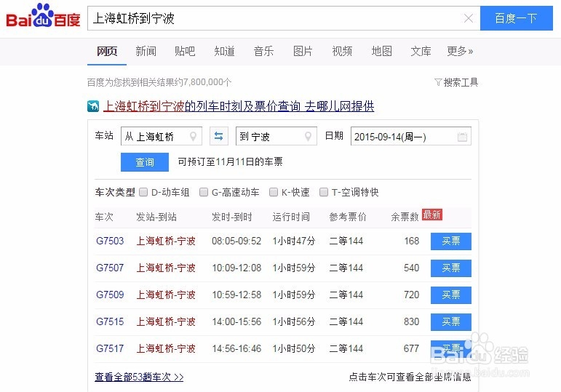Click the 参考票价 column header
Viewport: 561px width, 392px height.
(x=348, y=217)
